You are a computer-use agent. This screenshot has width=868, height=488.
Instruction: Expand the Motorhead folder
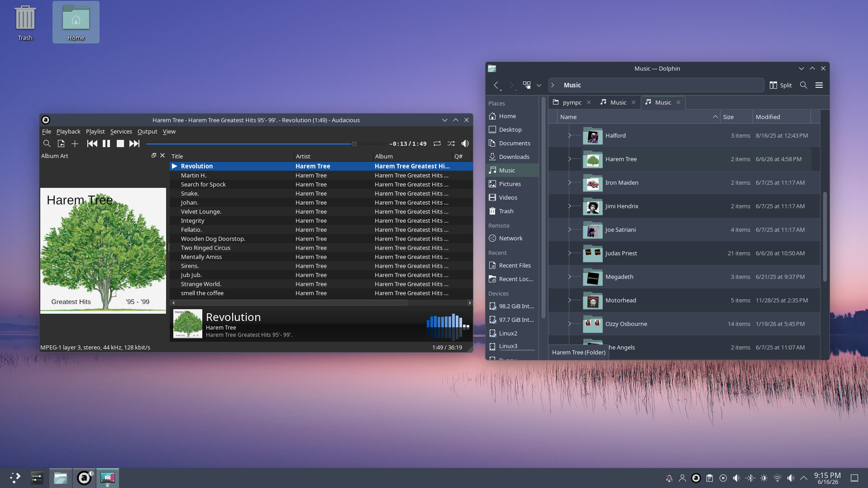[569, 300]
